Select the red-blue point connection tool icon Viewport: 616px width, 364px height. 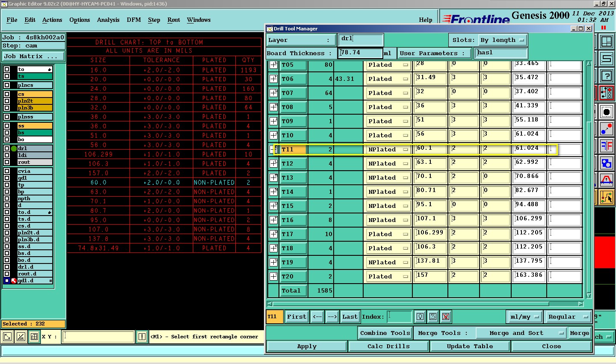click(606, 129)
